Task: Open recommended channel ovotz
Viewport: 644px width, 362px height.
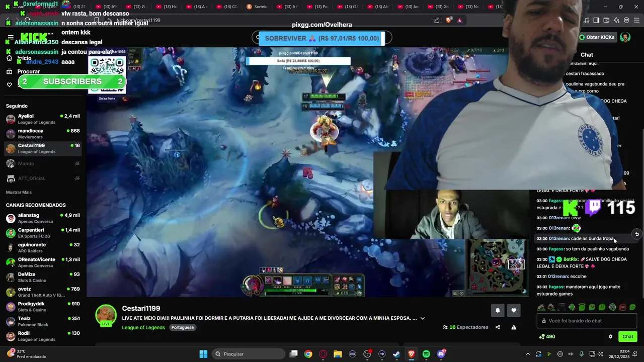Action: [x=43, y=292]
